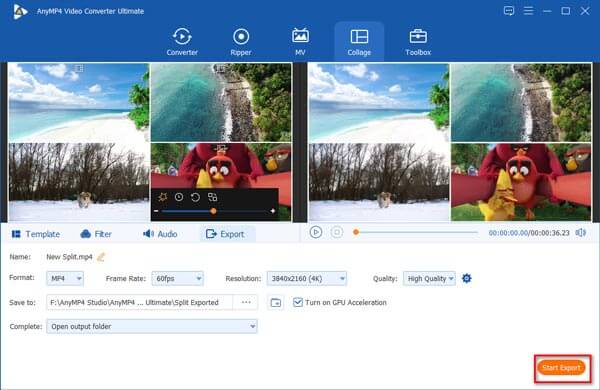Switch to the Template tab
600x390 pixels.
pyautogui.click(x=36, y=234)
